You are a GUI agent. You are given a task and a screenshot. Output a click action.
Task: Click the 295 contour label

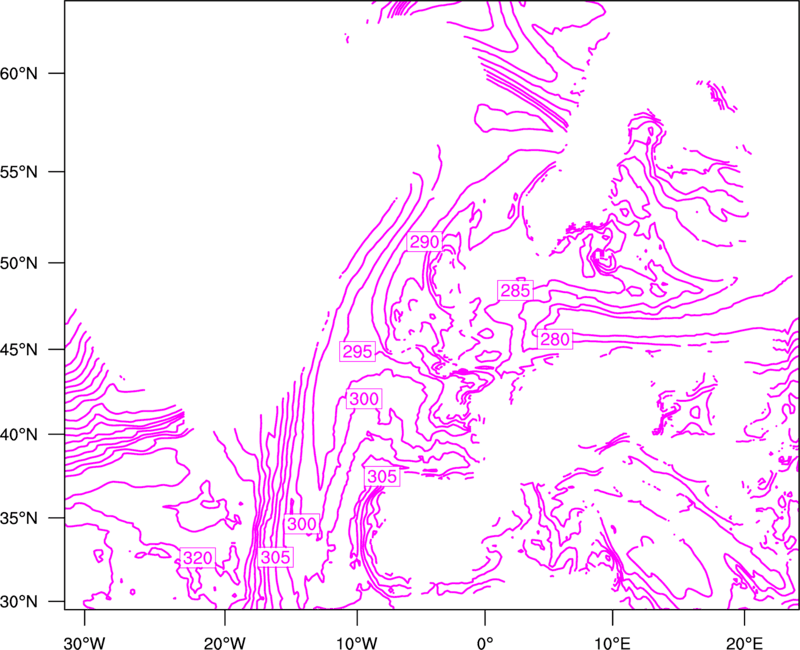click(x=358, y=352)
